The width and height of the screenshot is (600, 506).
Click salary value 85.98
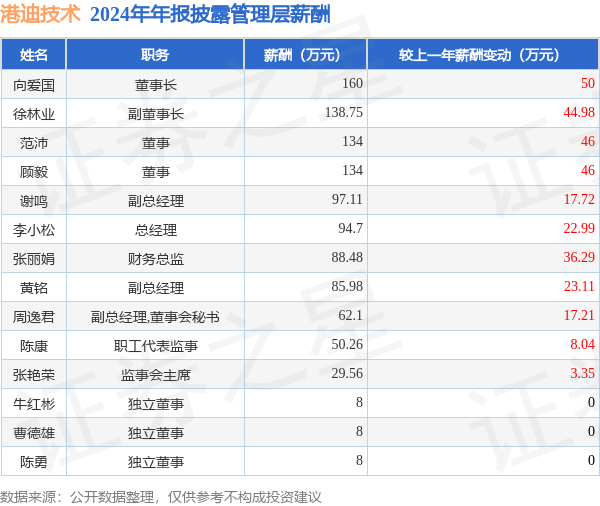point(347,286)
